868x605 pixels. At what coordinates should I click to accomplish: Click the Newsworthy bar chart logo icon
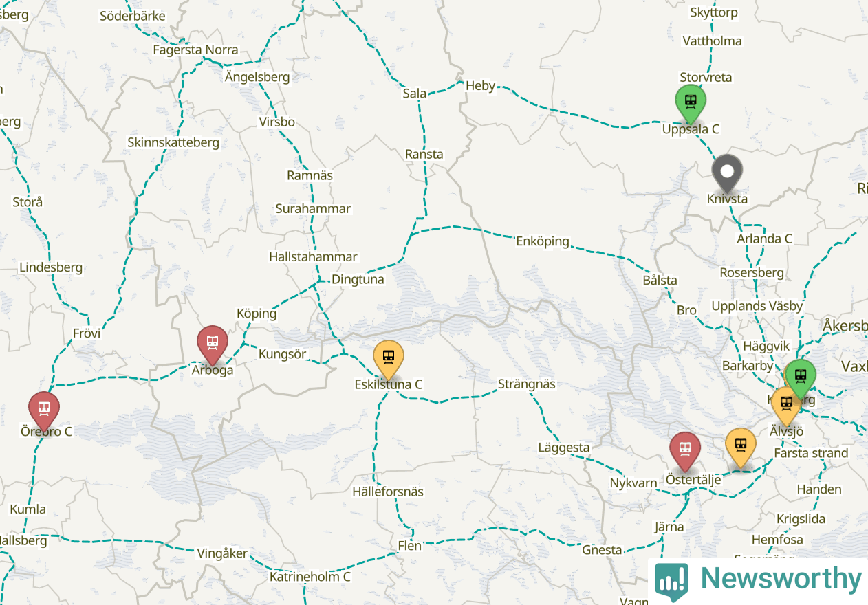pos(671,580)
